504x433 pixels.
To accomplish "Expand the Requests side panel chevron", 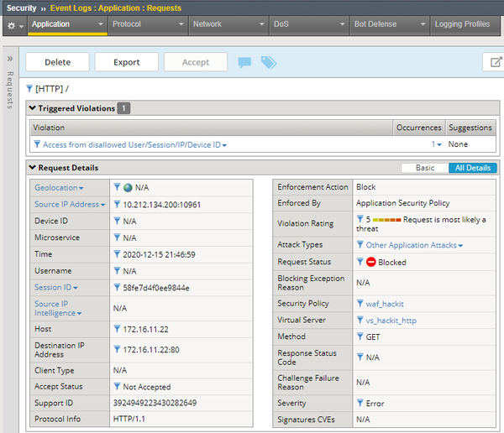I will tap(10, 60).
